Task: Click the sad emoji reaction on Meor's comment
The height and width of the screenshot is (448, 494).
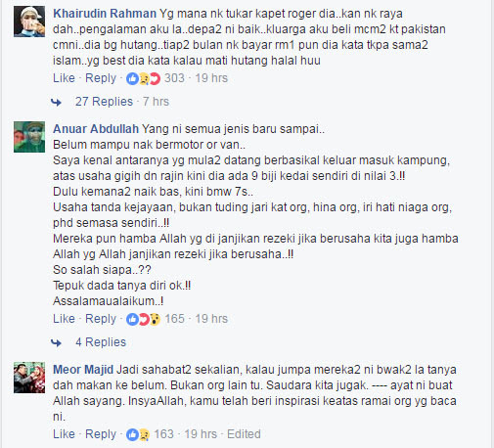Action: tap(144, 434)
